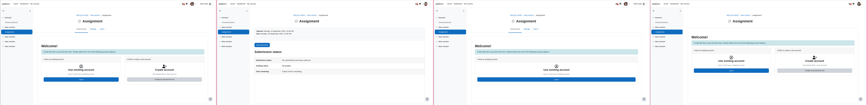Expand the More dropdown in the first window
The image size is (868, 105).
(102, 29)
